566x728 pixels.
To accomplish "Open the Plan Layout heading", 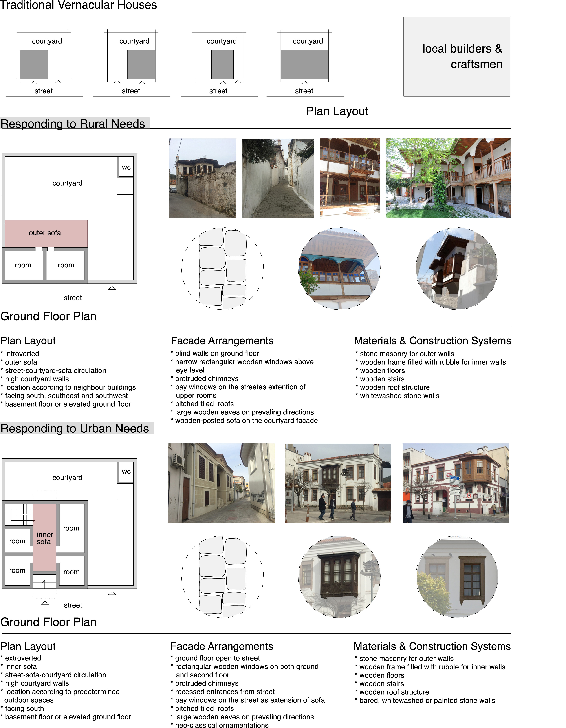I will pos(28,341).
